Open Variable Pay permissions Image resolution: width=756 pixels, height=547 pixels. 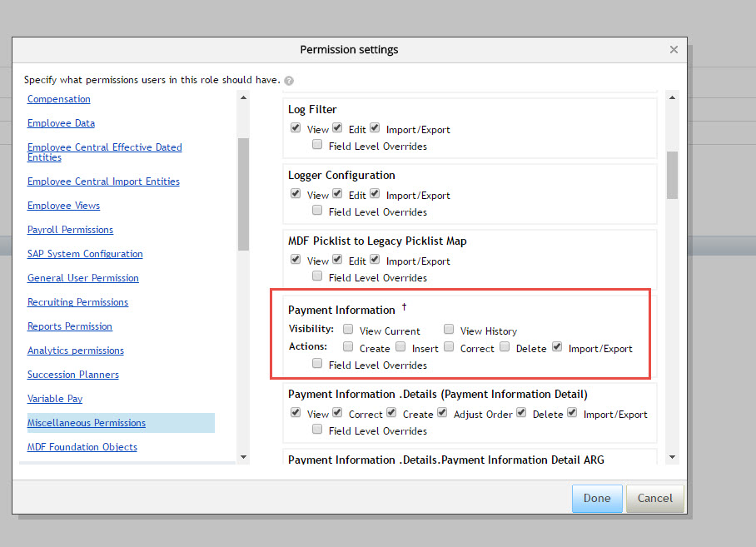point(55,398)
